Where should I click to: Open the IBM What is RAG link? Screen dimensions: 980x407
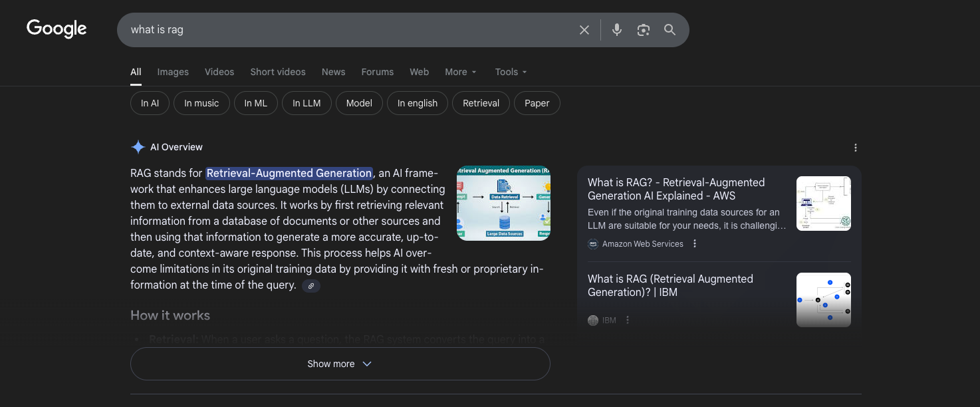click(670, 285)
